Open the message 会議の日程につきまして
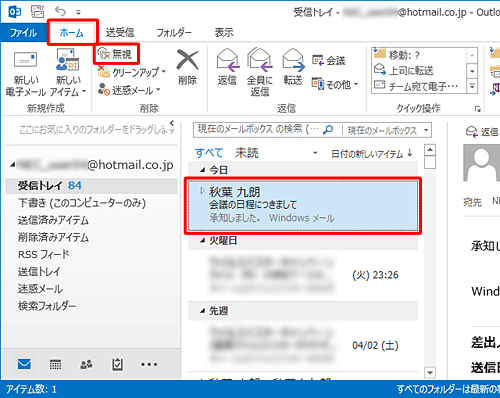 (x=303, y=206)
